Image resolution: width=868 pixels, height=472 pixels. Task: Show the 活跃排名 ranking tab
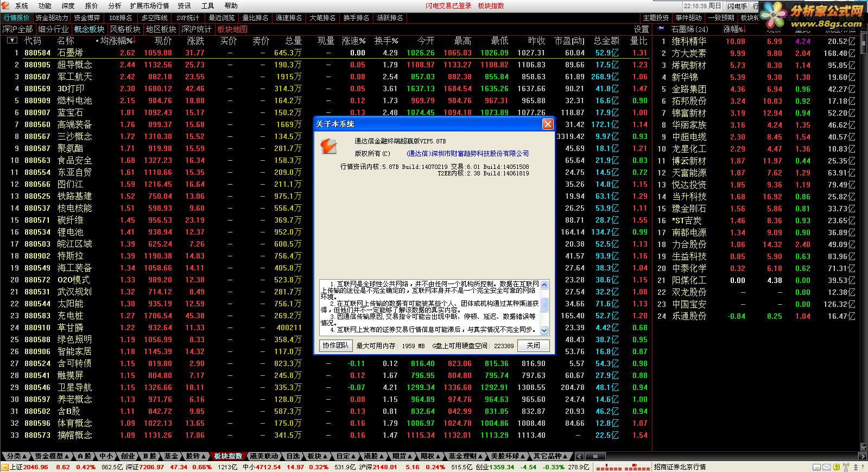pyautogui.click(x=390, y=18)
